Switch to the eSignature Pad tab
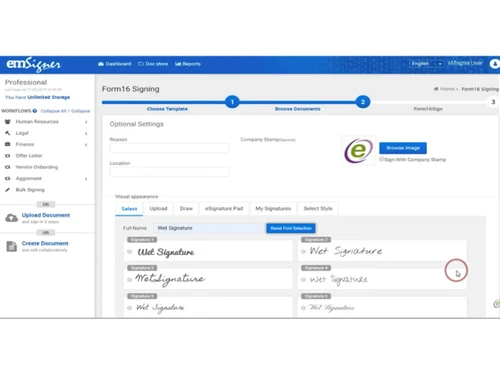The width and height of the screenshot is (500, 375). (x=224, y=208)
